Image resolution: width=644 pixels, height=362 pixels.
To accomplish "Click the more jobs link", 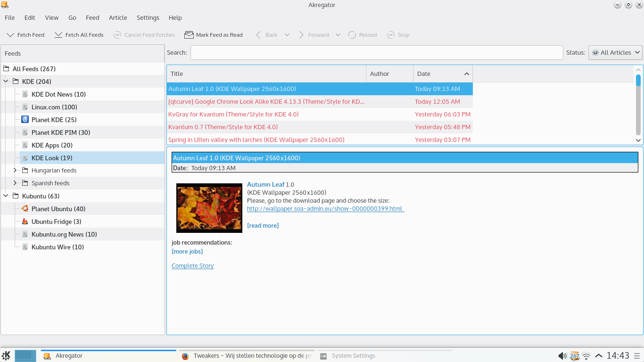I will pos(187,252).
